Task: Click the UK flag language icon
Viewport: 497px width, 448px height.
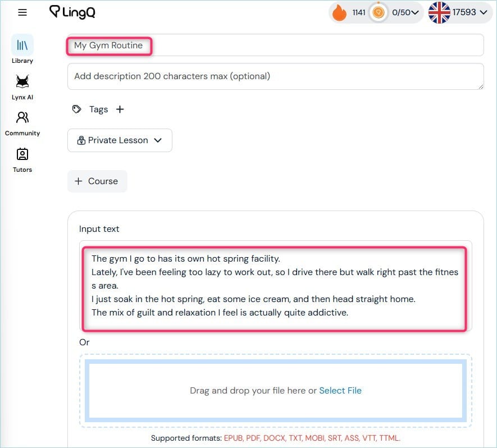Action: [439, 13]
